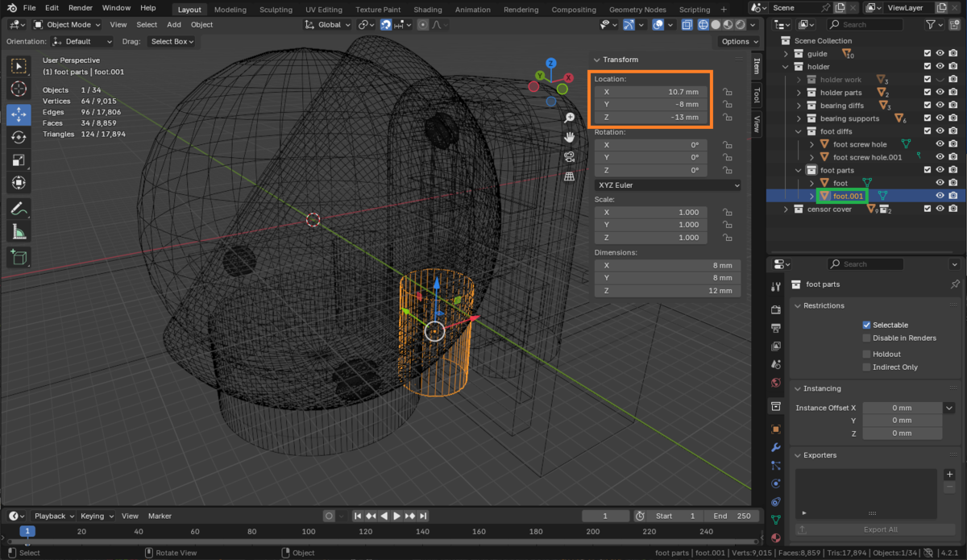Open the Modifiers wrench tab in Properties
This screenshot has width=967, height=560.
pyautogui.click(x=776, y=447)
